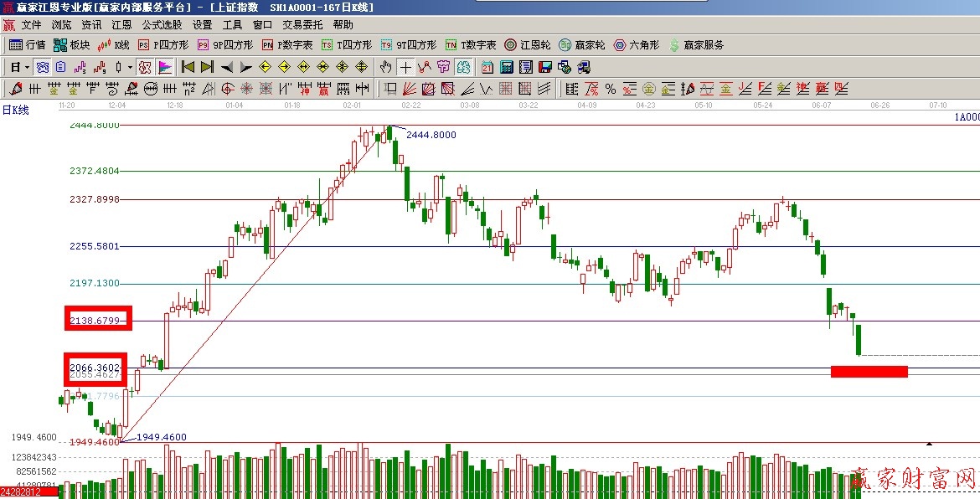Toggle the pink flag marker button

click(x=165, y=67)
